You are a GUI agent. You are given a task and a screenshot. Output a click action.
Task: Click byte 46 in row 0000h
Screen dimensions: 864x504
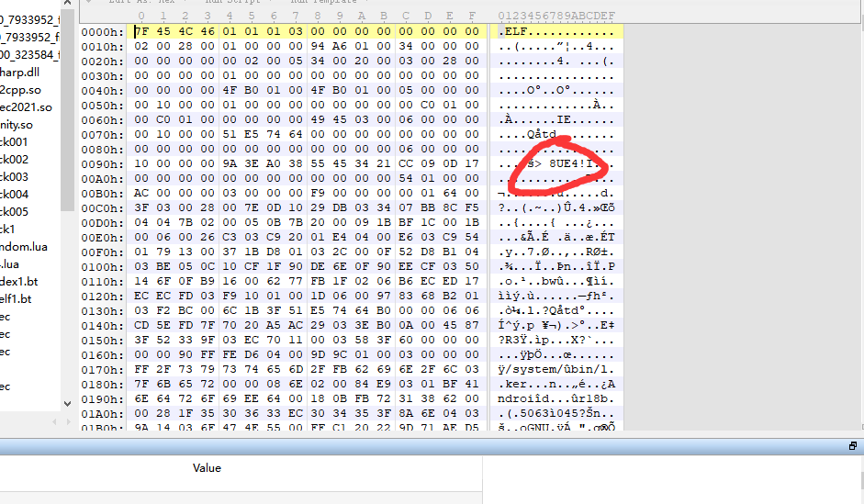coord(208,31)
